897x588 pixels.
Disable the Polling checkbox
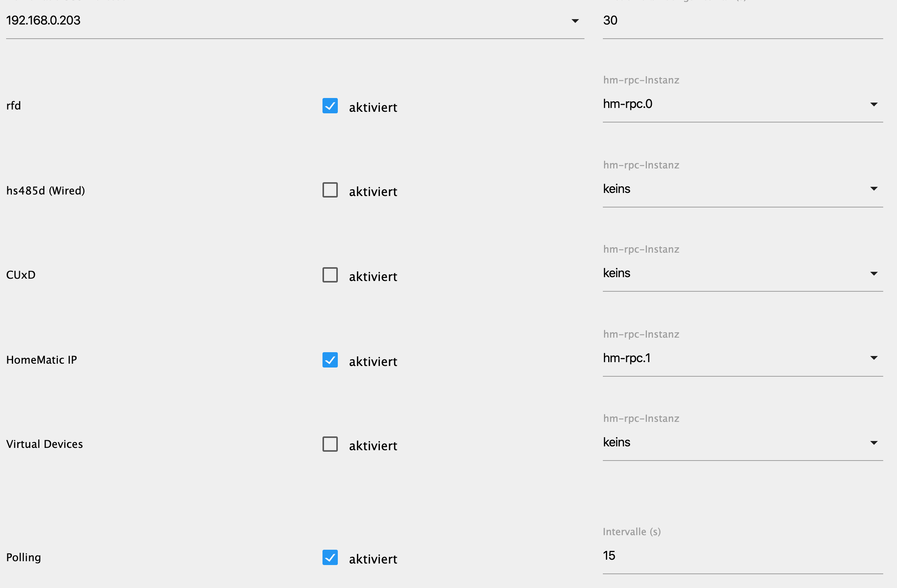pos(330,557)
